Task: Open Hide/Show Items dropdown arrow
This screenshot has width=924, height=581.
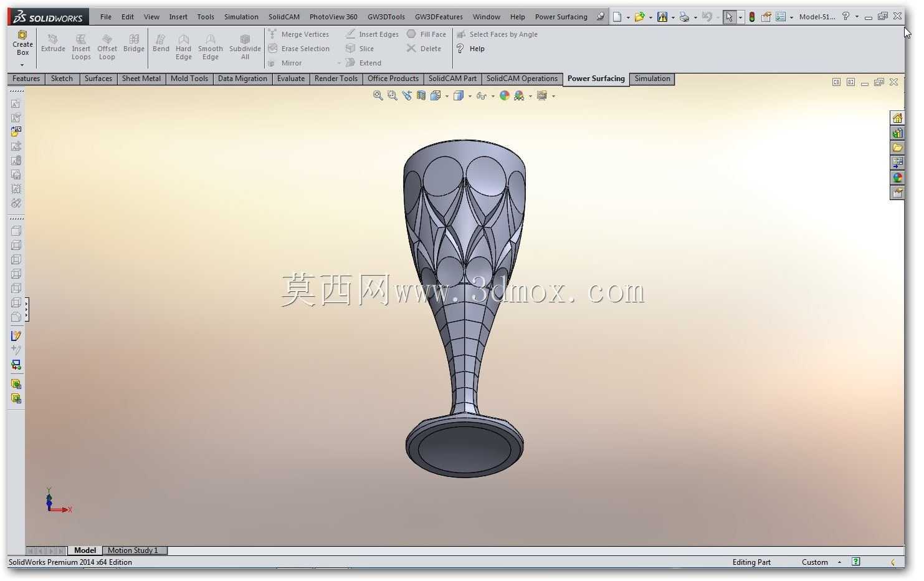Action: (x=493, y=96)
